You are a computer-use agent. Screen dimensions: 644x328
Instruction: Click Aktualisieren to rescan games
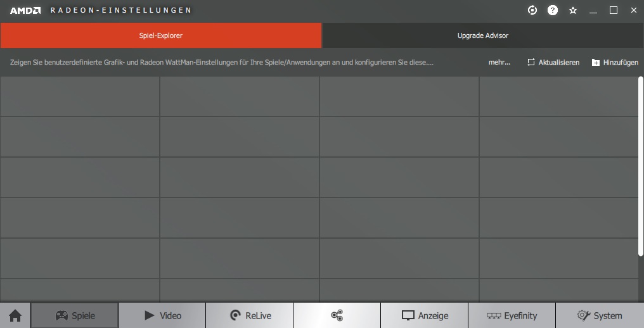pyautogui.click(x=553, y=63)
